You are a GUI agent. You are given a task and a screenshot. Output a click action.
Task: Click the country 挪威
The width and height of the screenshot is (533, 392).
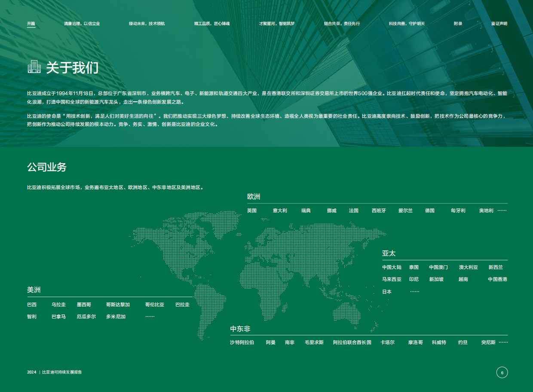coord(331,211)
